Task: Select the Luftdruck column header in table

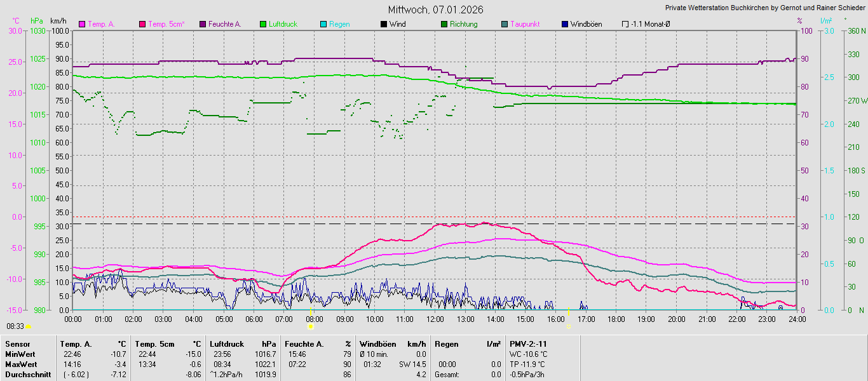Action: [227, 344]
